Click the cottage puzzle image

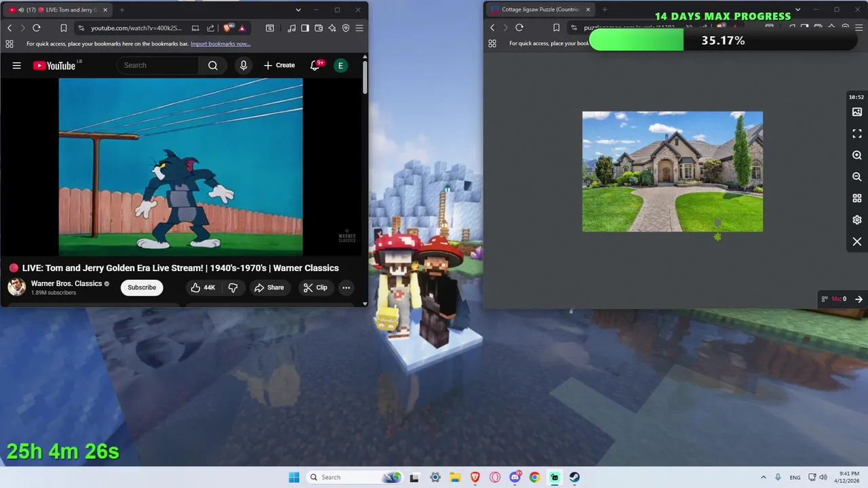pyautogui.click(x=673, y=171)
